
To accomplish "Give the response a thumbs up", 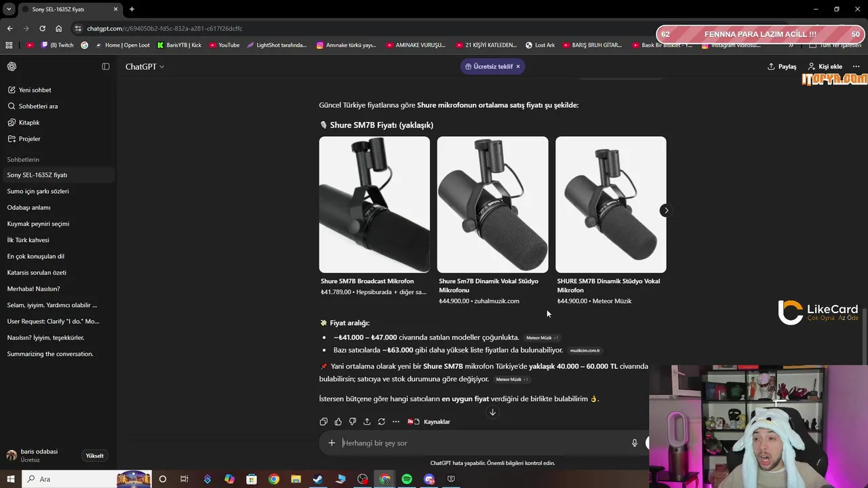I will point(338,422).
